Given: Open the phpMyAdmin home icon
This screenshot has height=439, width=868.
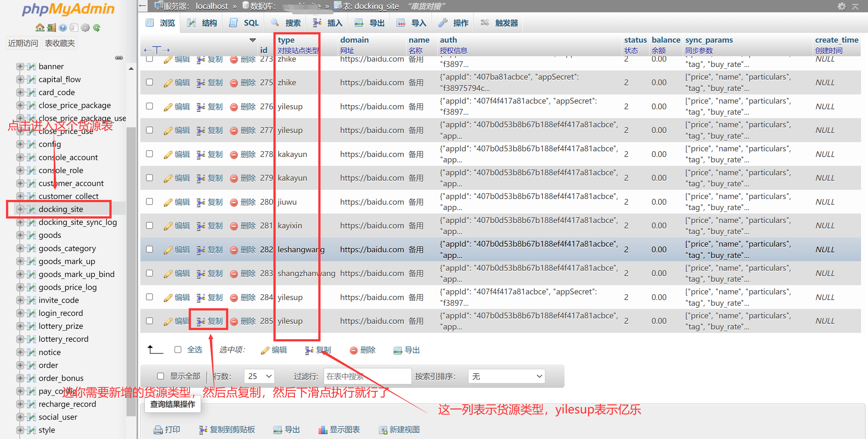Looking at the screenshot, I should pyautogui.click(x=40, y=27).
